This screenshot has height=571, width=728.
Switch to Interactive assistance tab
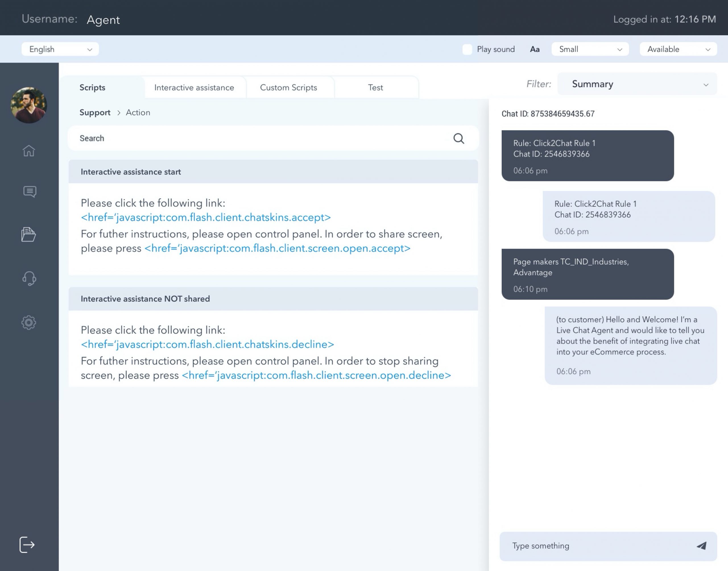pyautogui.click(x=194, y=88)
